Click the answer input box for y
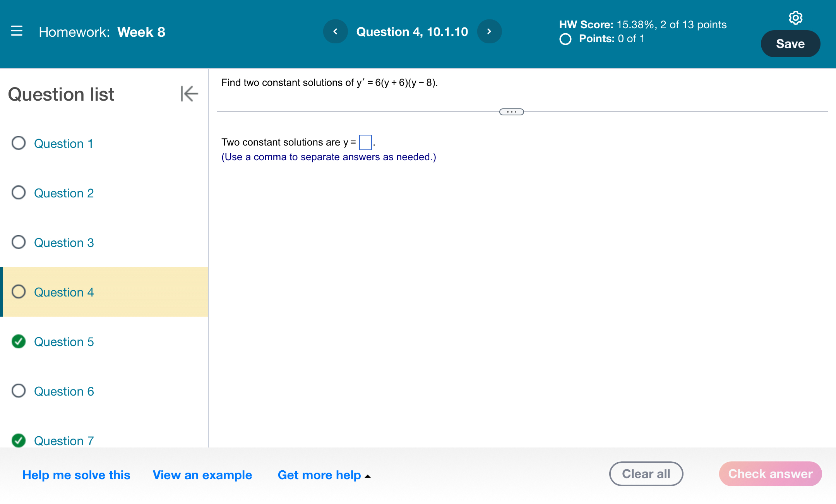Screen dimensions: 836x504 click(365, 142)
